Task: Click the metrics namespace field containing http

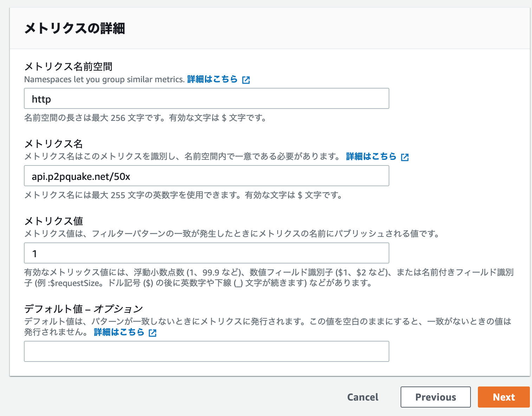Action: tap(207, 98)
